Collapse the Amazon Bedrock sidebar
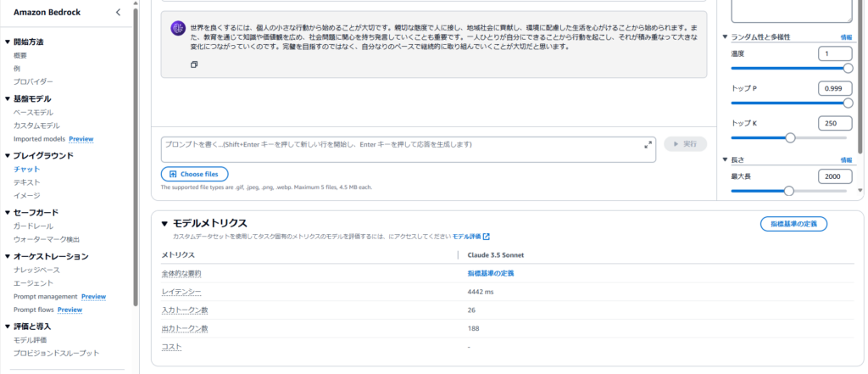 coord(118,12)
